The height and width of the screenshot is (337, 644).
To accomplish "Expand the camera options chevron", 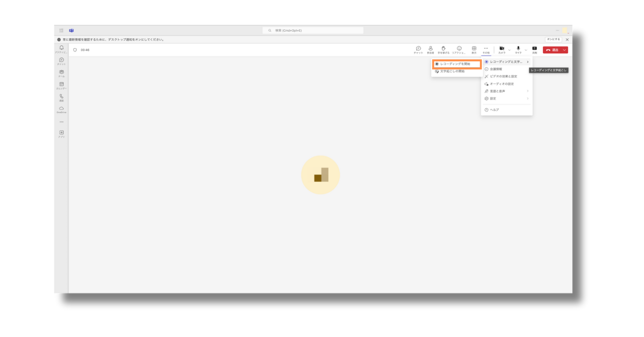I will 509,50.
